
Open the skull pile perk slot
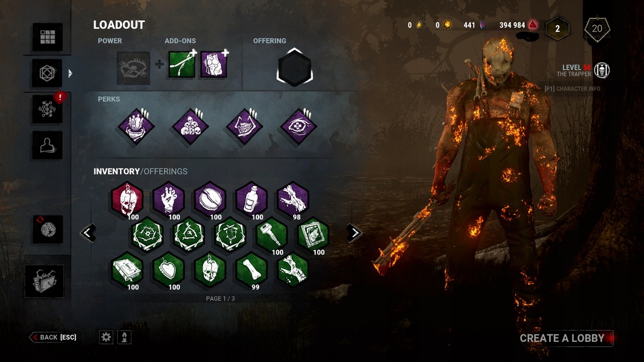tap(190, 126)
